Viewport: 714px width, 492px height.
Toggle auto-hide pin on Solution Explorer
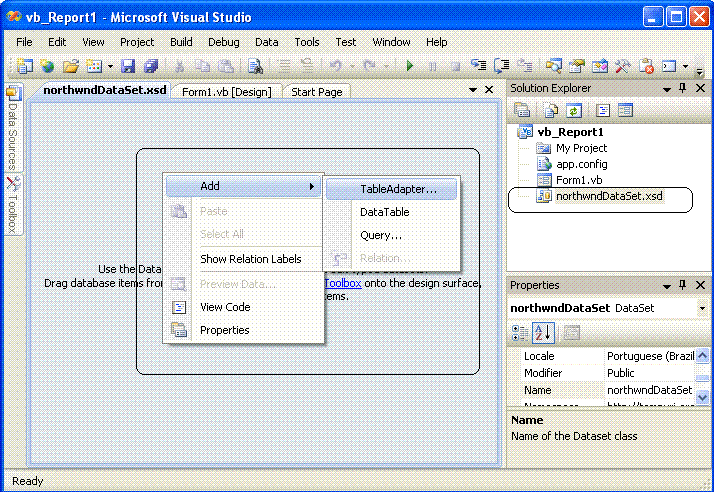683,88
